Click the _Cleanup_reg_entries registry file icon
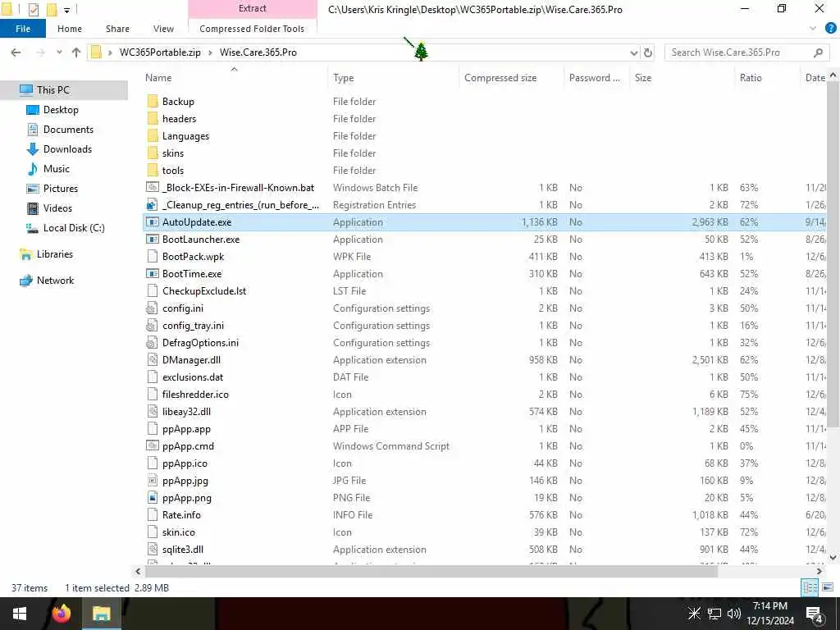The image size is (840, 630). 153,204
